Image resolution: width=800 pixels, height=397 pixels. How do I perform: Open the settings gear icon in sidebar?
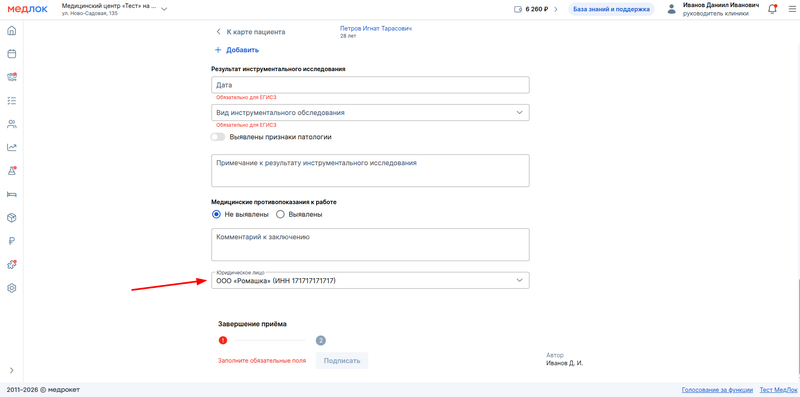pos(12,288)
